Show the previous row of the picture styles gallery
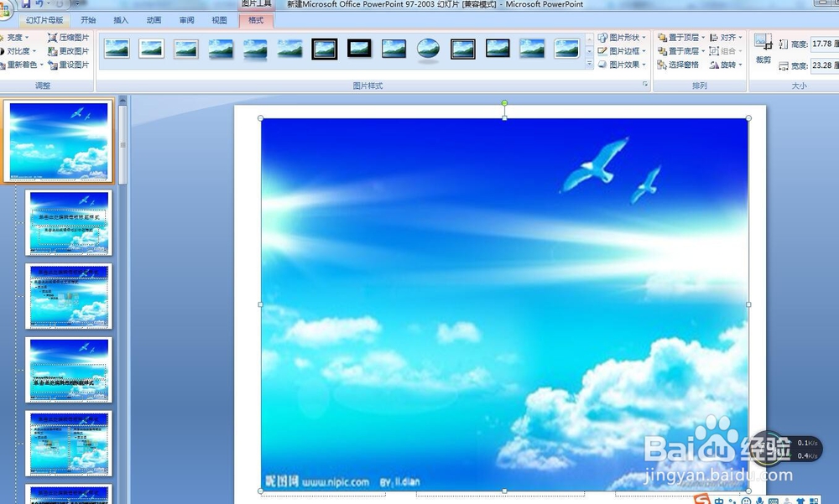The image size is (839, 504). click(589, 39)
